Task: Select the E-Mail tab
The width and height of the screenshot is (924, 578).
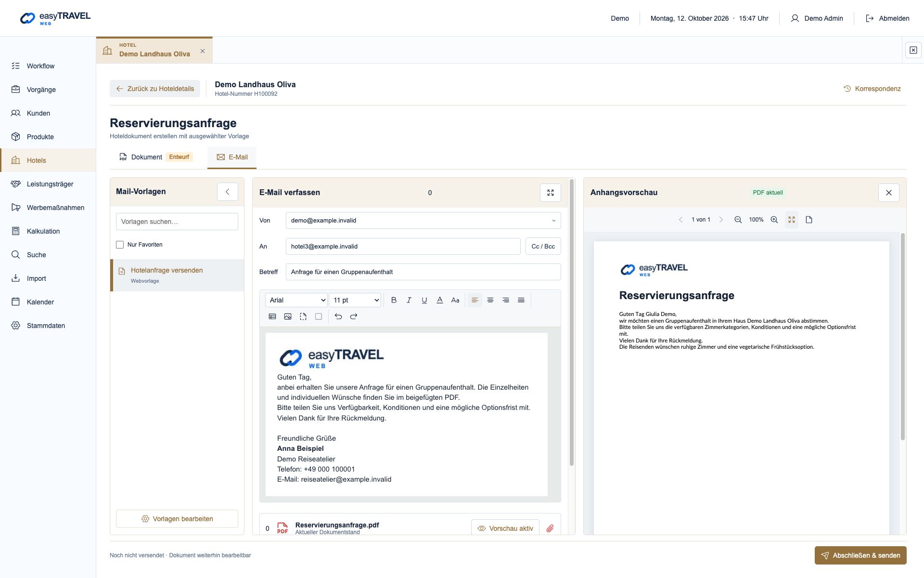Action: 232,157
